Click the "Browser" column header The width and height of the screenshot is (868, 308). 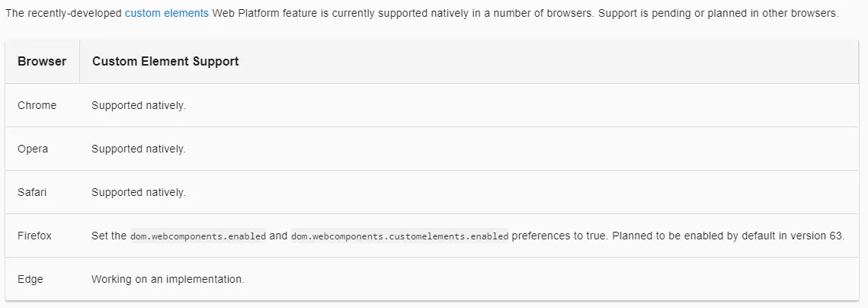[42, 61]
